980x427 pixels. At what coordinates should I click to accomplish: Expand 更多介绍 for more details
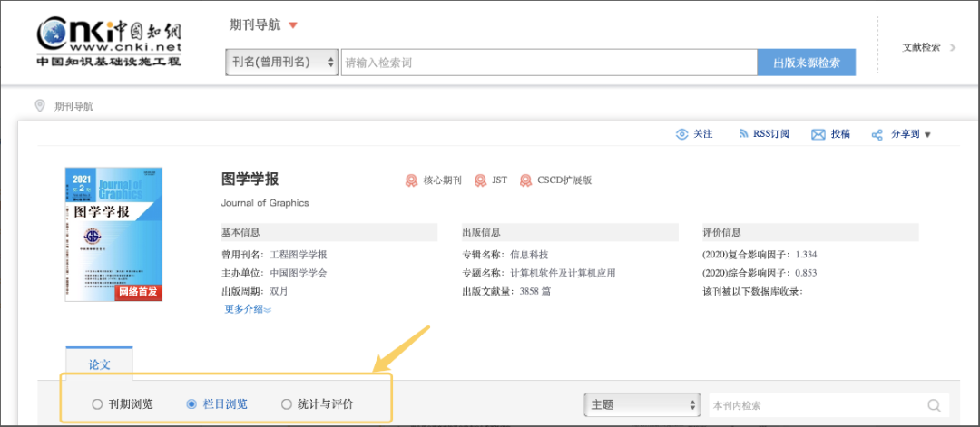coord(248,309)
